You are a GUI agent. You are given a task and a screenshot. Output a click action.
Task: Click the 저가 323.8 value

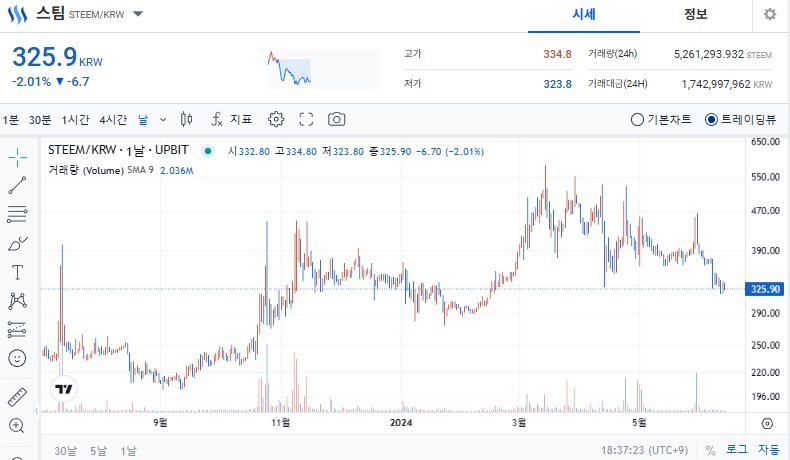(557, 84)
